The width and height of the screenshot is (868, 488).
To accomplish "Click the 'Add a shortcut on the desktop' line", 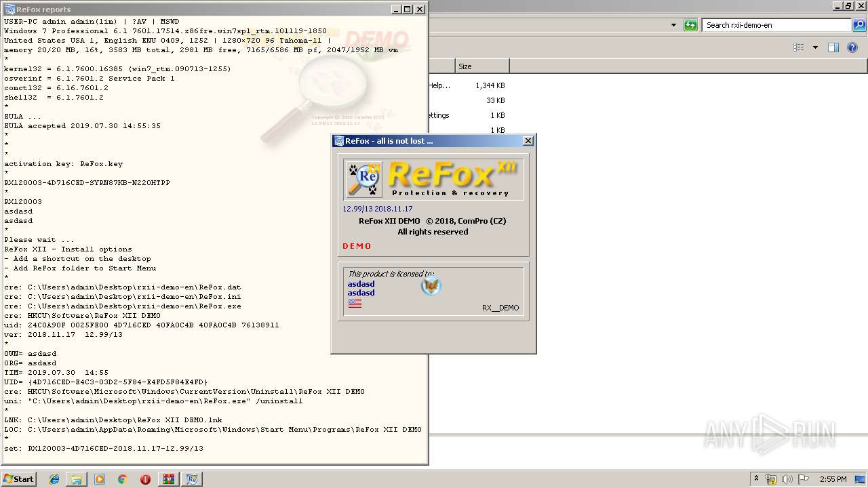I will [77, 259].
